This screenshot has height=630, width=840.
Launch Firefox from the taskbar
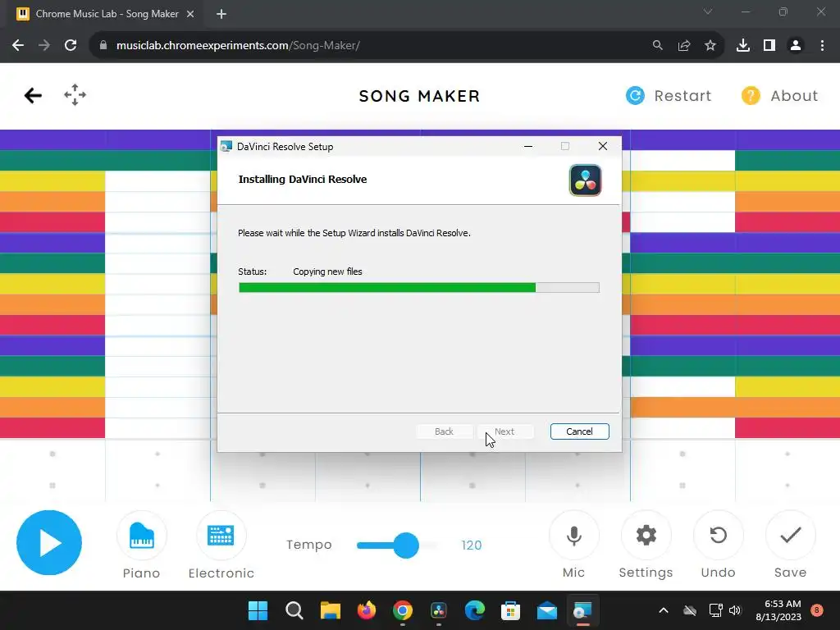(x=367, y=610)
